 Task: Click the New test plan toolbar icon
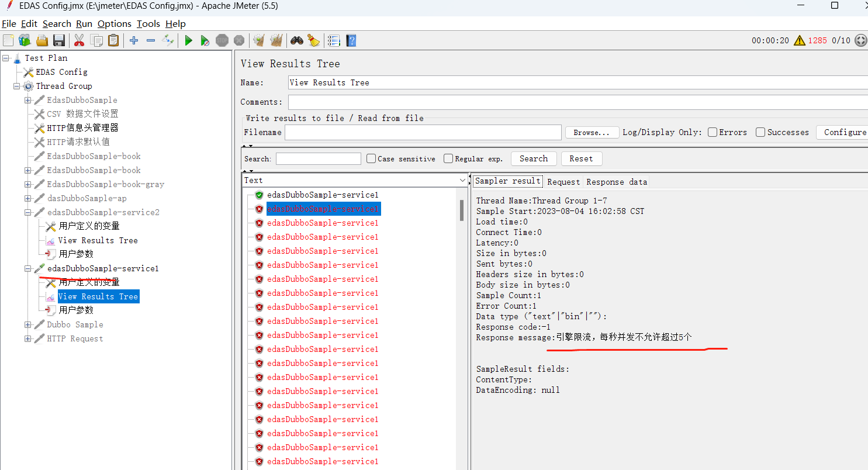click(x=8, y=40)
